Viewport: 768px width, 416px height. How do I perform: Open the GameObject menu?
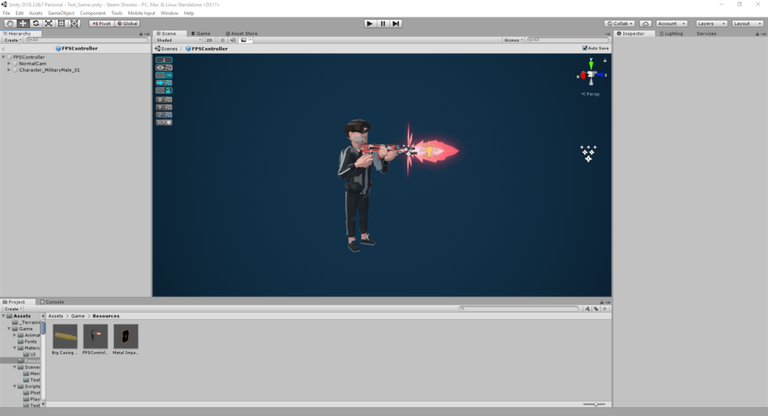tap(61, 13)
